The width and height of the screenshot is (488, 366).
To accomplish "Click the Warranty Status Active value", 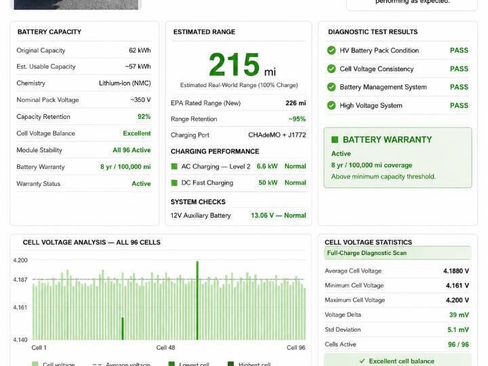I will point(141,184).
